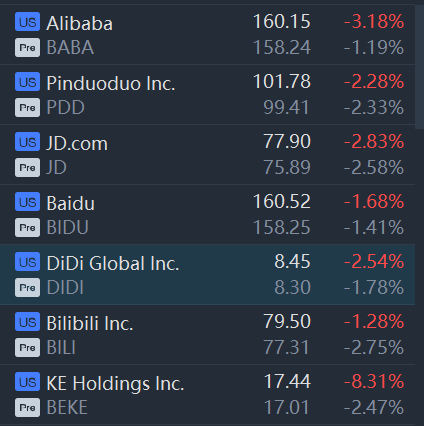Click the US badge beside Pinduoduo Inc.
Screen dimensions: 424x426
coord(27,82)
